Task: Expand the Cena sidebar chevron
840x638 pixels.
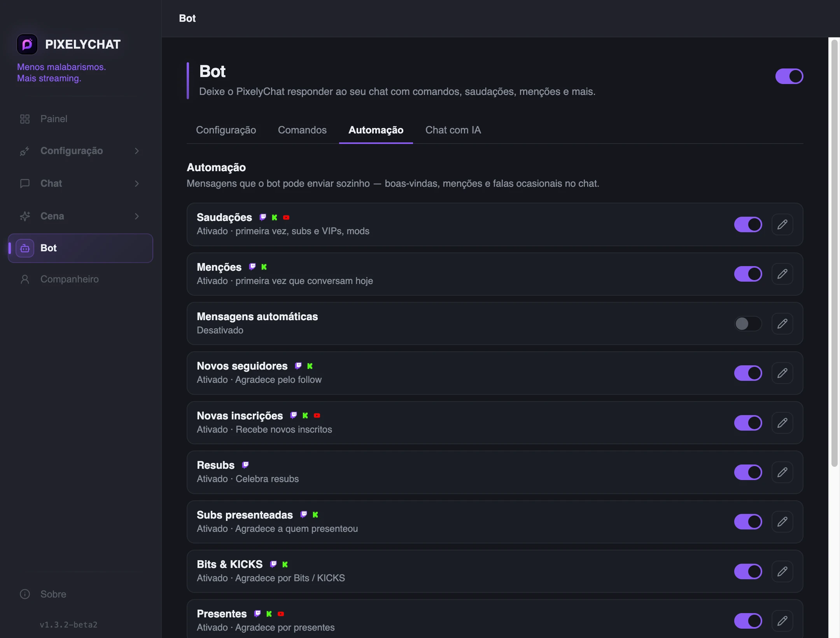Action: 137,216
